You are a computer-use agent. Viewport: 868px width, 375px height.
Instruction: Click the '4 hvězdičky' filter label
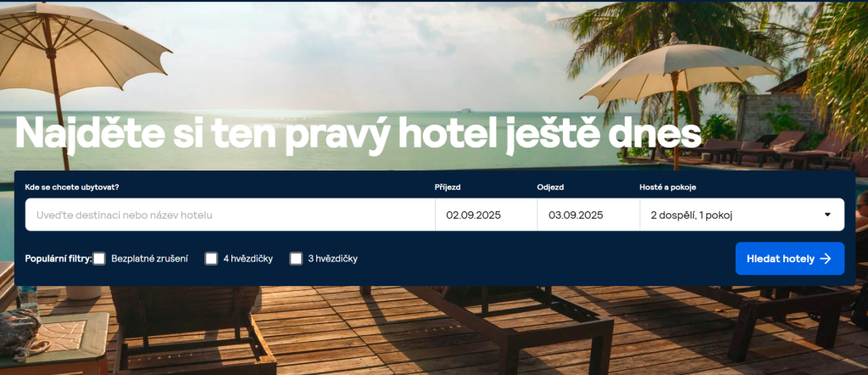pyautogui.click(x=248, y=259)
